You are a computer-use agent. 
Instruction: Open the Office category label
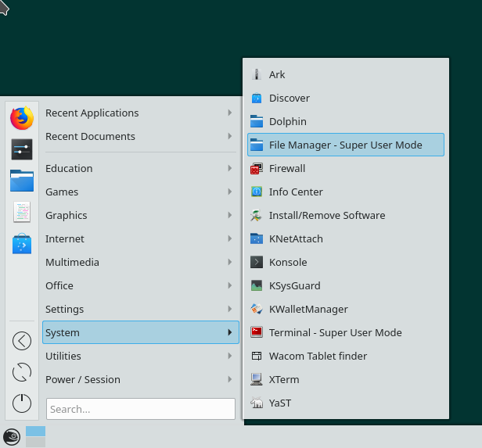click(59, 285)
